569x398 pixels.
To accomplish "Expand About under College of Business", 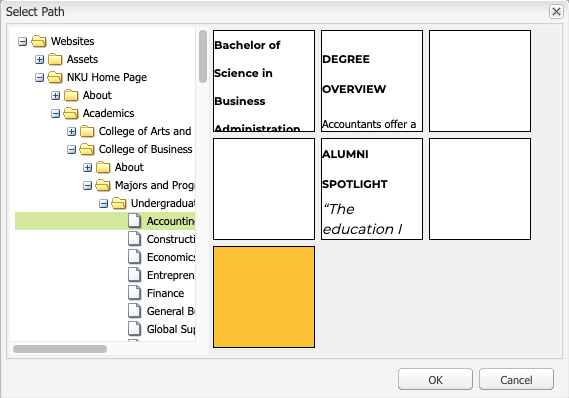I will pos(87,167).
